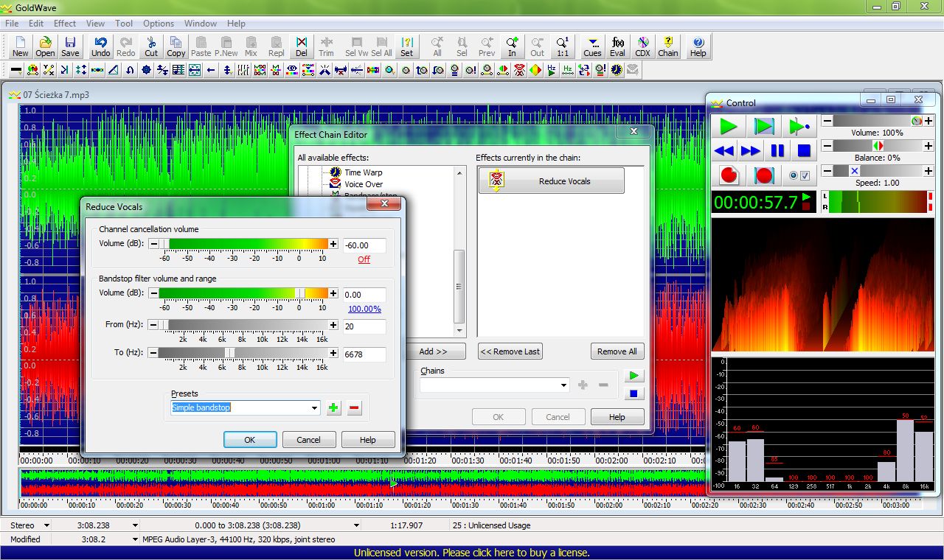The height and width of the screenshot is (560, 944).
Task: Click the Save toolbar icon
Action: pos(70,46)
